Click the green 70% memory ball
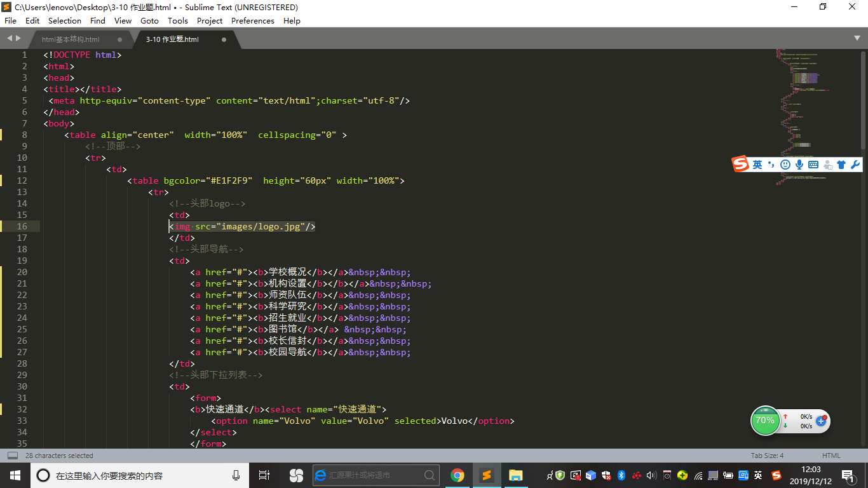 click(765, 421)
